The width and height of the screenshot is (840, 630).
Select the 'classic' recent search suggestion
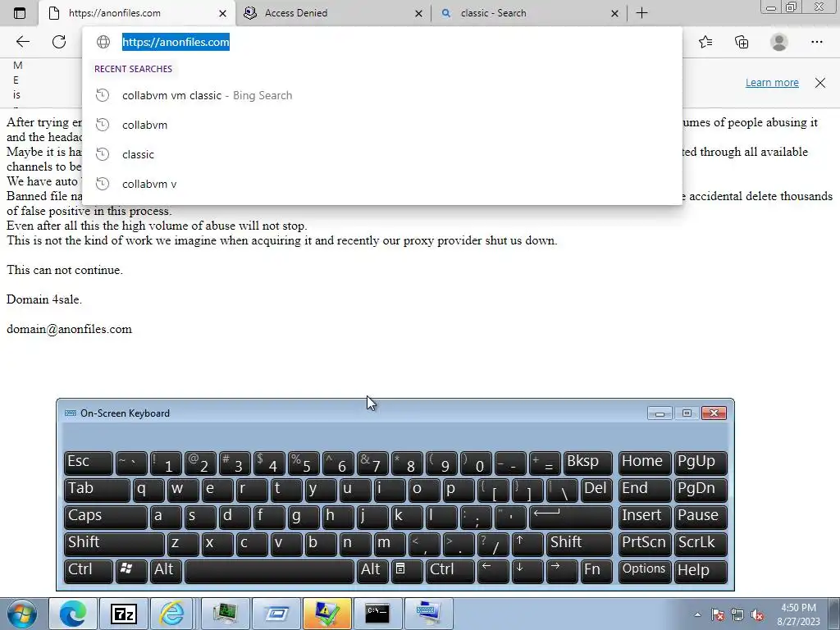click(382, 154)
